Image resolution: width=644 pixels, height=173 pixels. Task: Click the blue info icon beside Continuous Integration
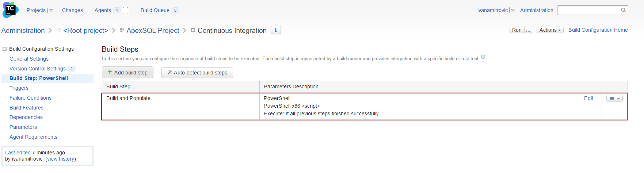(x=276, y=30)
